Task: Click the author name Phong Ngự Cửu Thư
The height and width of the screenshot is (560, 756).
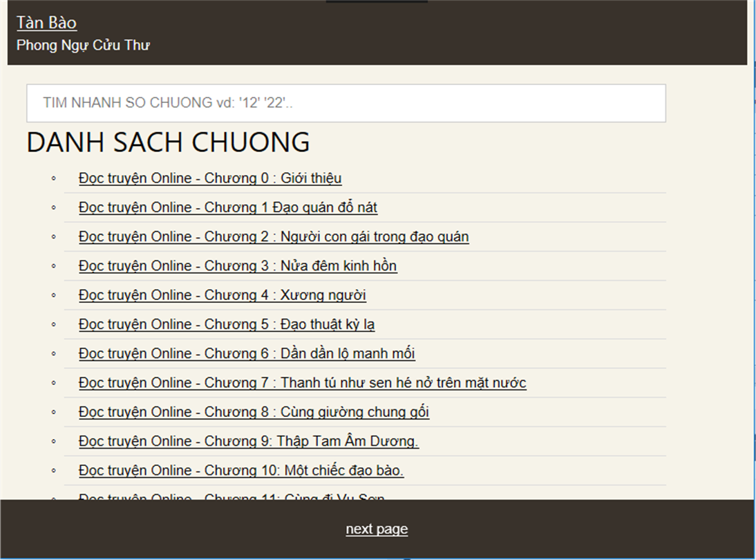Action: click(x=83, y=46)
